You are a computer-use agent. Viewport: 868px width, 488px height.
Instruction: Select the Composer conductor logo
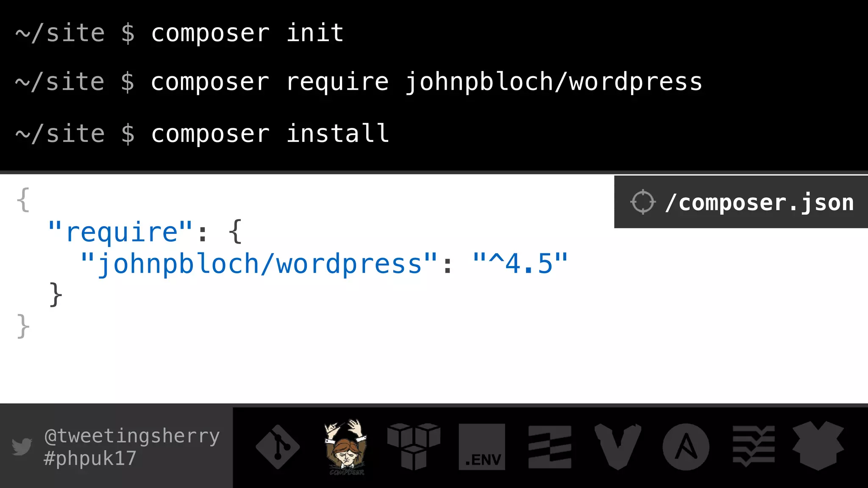pos(346,447)
